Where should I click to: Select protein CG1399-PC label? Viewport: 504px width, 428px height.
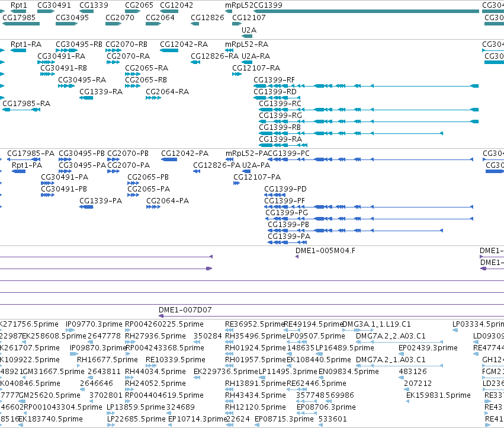coord(288,153)
